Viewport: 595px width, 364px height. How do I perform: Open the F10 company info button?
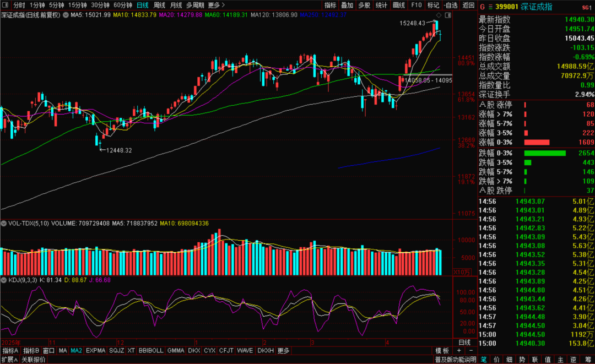click(416, 5)
